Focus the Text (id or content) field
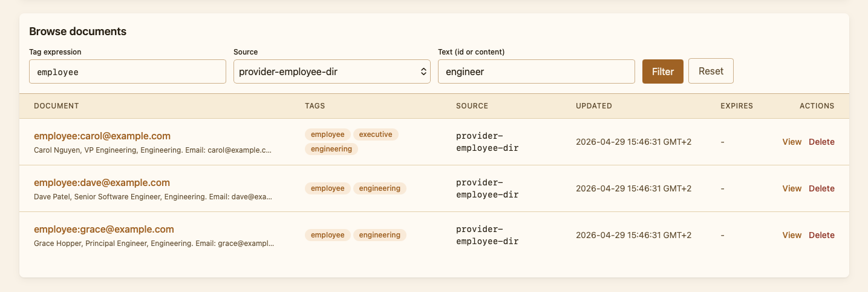Image resolution: width=868 pixels, height=292 pixels. (537, 71)
